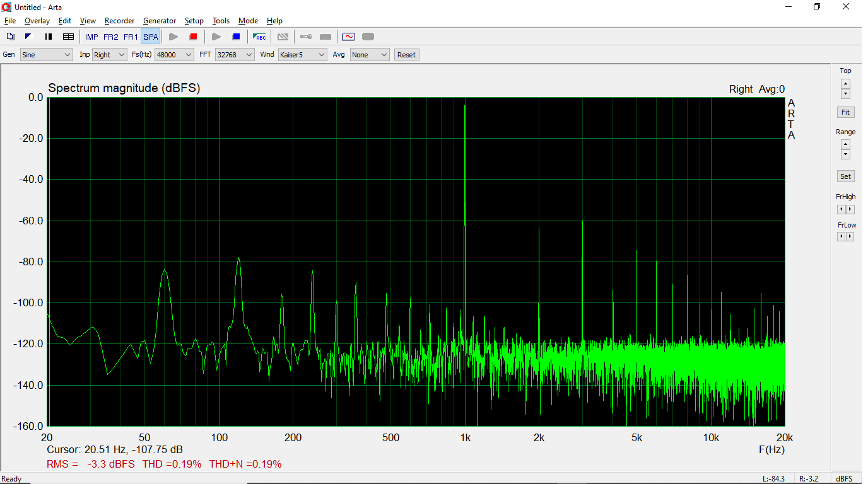This screenshot has height=484, width=868.
Task: Open the Generator menu
Action: (160, 21)
